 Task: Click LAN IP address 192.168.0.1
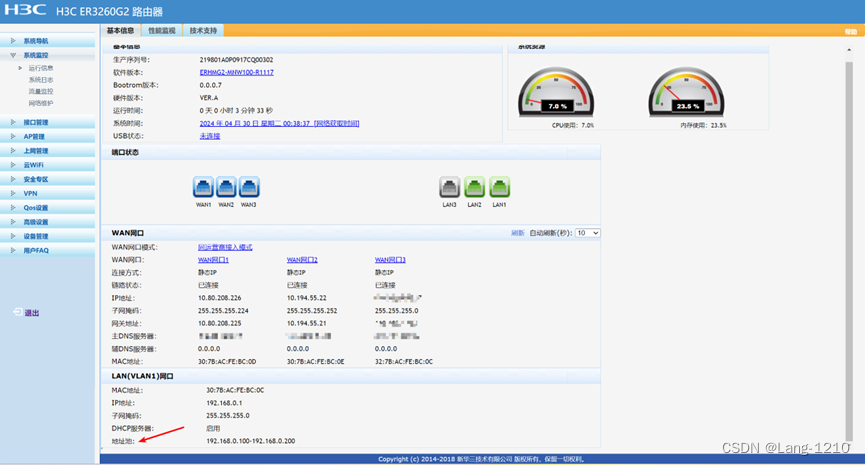(x=224, y=403)
